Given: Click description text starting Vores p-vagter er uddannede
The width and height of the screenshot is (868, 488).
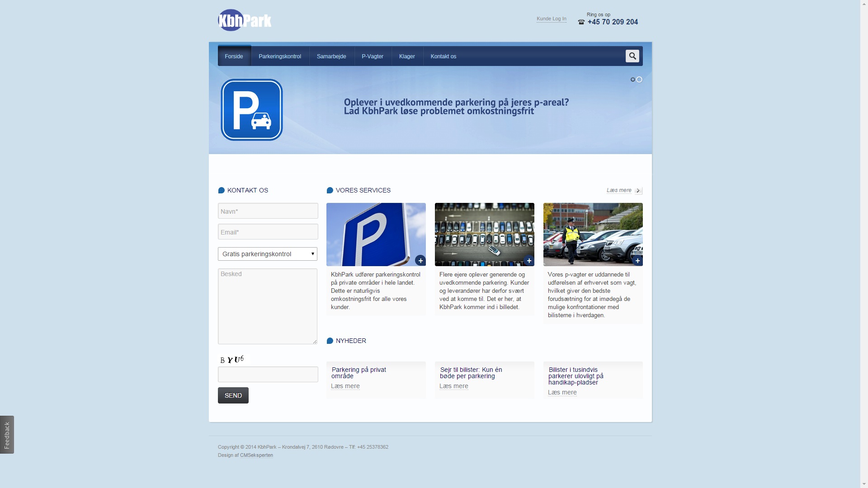Looking at the screenshot, I should [592, 295].
